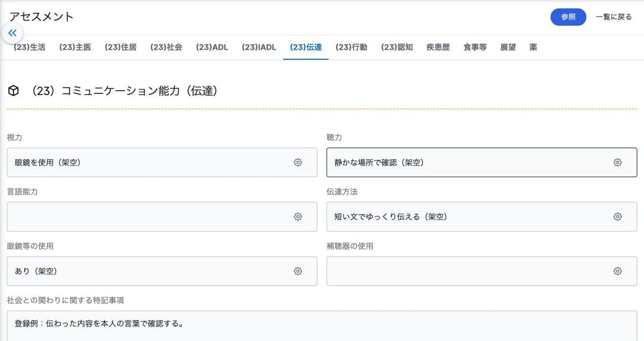Open gear settings for 聴力 field

click(617, 163)
